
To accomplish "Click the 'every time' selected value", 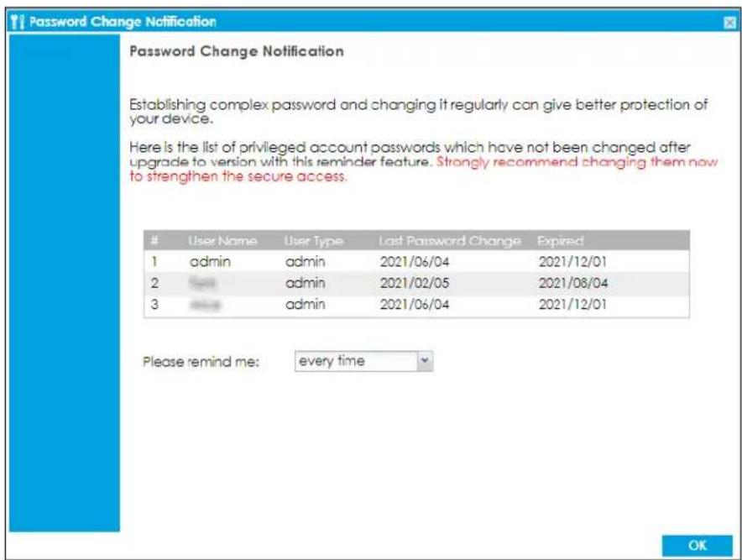I will [x=332, y=361].
